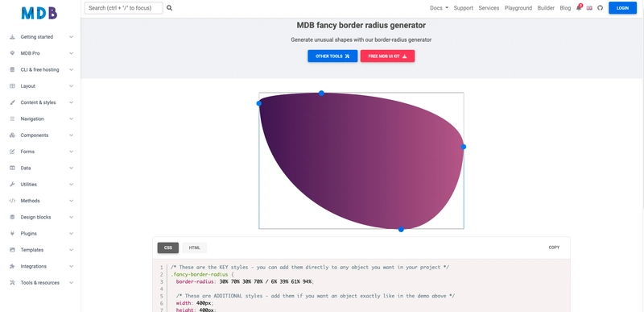The image size is (644, 312).
Task: Click the Getting started download icon
Action: click(x=12, y=36)
